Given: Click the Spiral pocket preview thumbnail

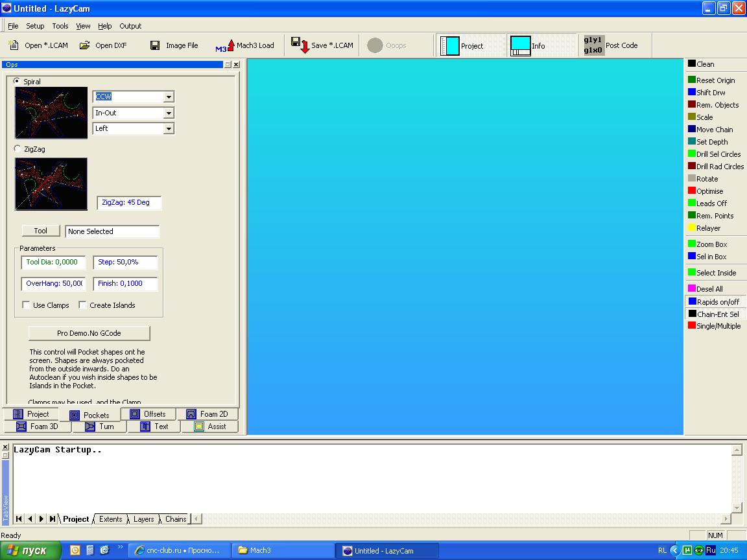Looking at the screenshot, I should pos(51,112).
